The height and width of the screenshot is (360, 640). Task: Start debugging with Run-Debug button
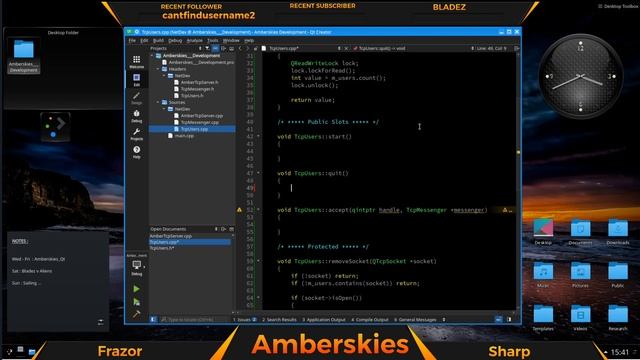(x=136, y=302)
